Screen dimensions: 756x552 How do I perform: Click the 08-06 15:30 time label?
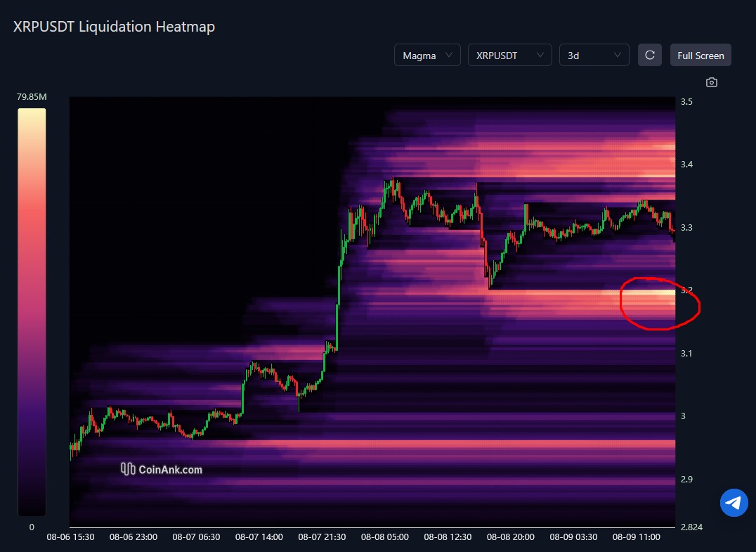(70, 537)
